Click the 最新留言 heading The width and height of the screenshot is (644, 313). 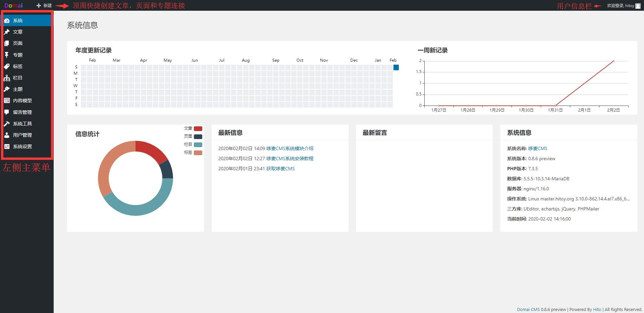[375, 133]
